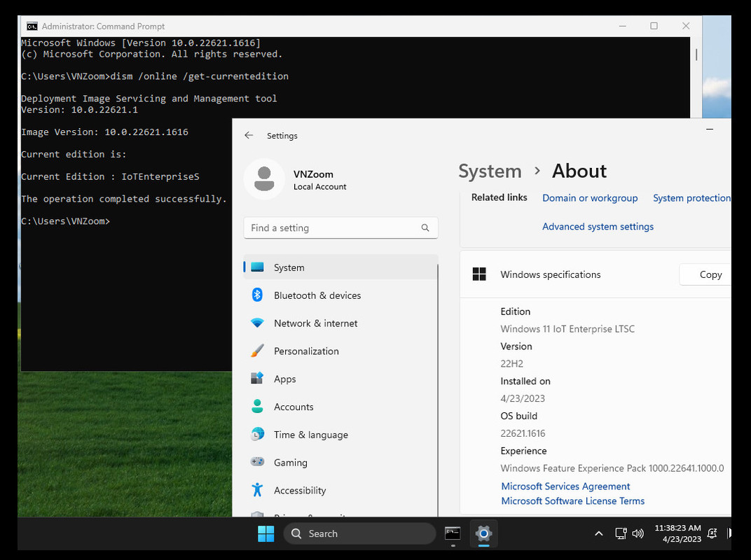Image resolution: width=751 pixels, height=560 pixels.
Task: Open Microsoft Services Agreement link
Action: 565,486
